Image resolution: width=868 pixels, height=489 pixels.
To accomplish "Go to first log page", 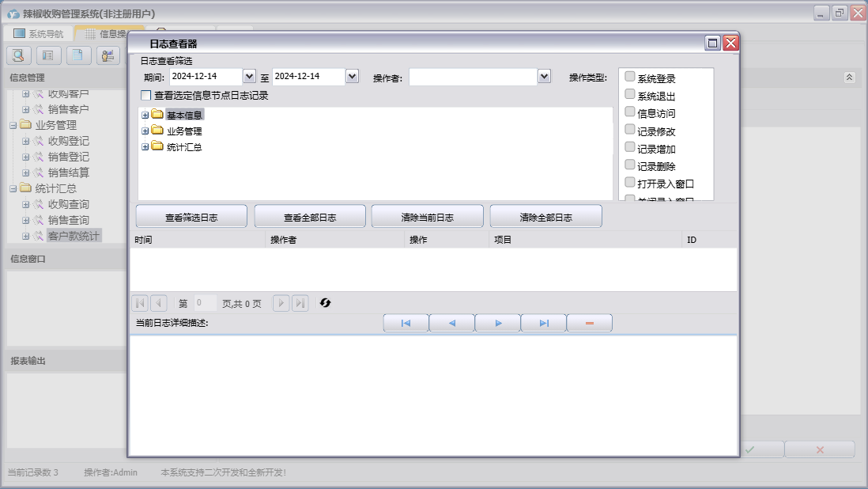I will (x=140, y=303).
